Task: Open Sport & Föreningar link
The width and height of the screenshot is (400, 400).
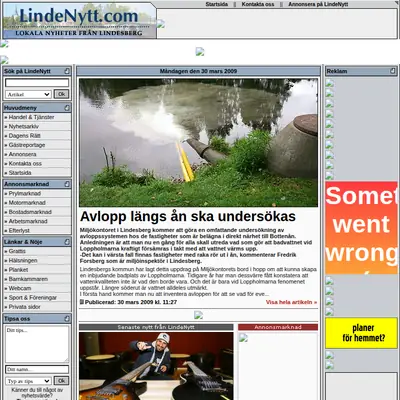Action: click(33, 298)
